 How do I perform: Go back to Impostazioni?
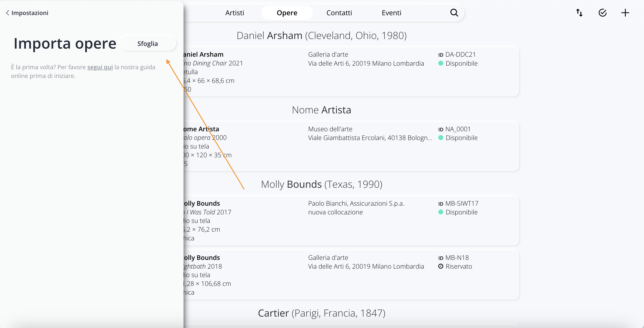[x=27, y=13]
